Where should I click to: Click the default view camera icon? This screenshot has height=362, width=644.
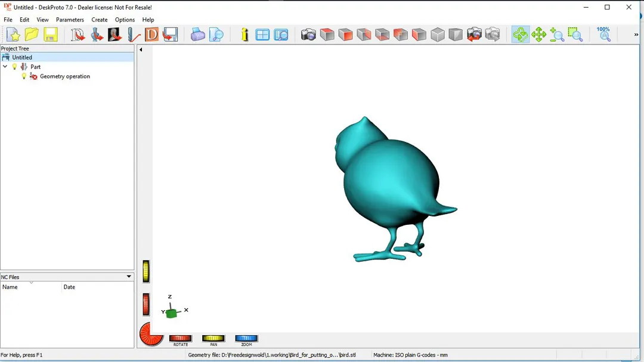308,35
